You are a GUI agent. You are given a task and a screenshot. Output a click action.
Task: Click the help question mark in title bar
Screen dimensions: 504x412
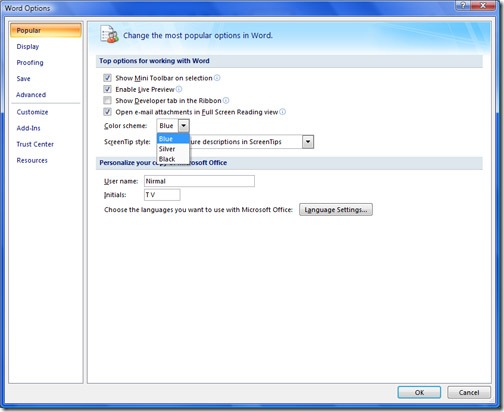(463, 5)
